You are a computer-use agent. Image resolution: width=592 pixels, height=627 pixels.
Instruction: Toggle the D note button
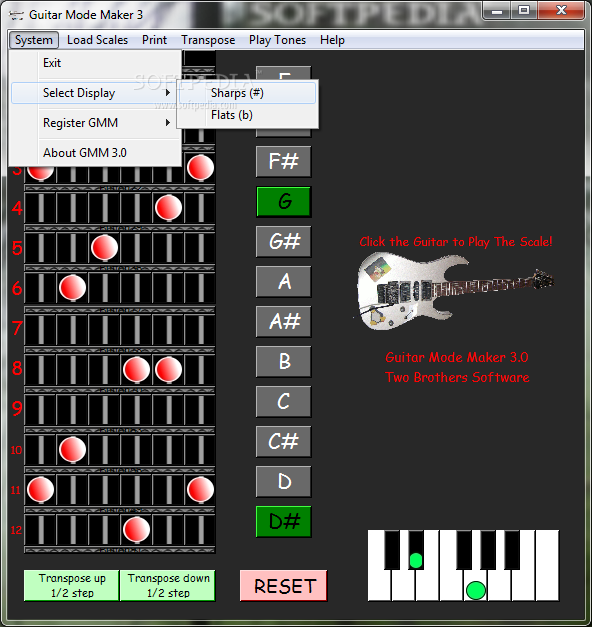[284, 481]
